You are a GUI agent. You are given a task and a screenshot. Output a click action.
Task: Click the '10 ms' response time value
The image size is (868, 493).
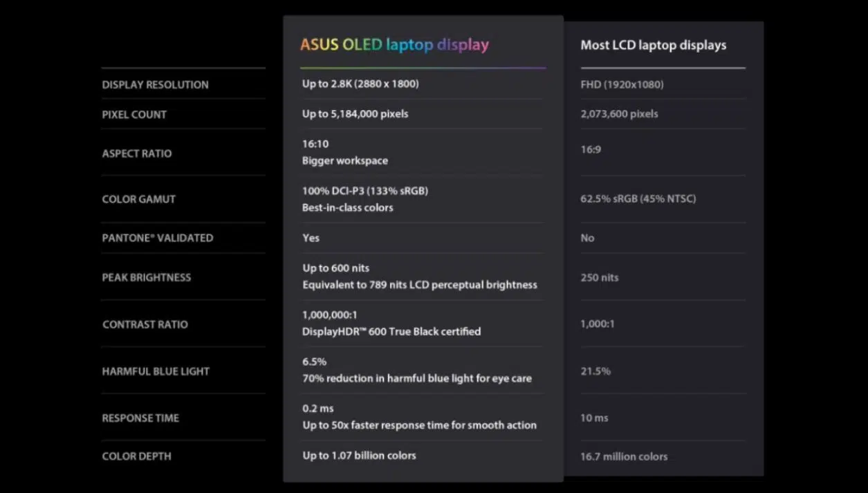pyautogui.click(x=595, y=418)
